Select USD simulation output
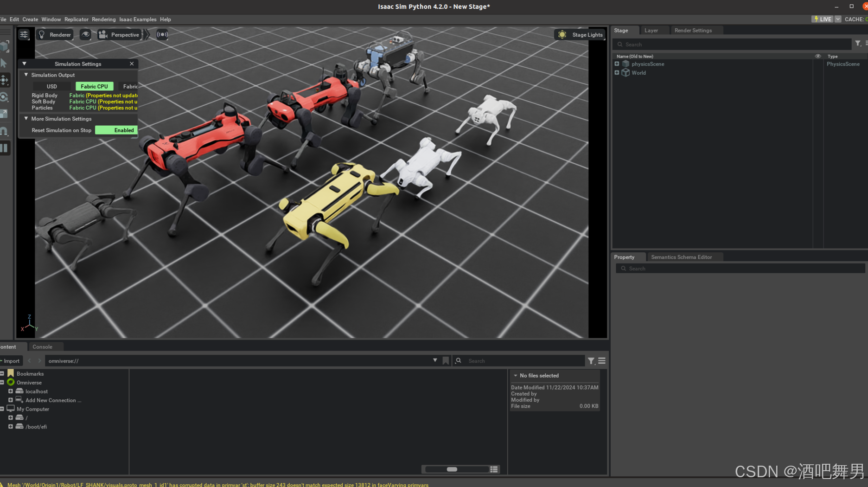This screenshot has height=487, width=868. coord(52,87)
